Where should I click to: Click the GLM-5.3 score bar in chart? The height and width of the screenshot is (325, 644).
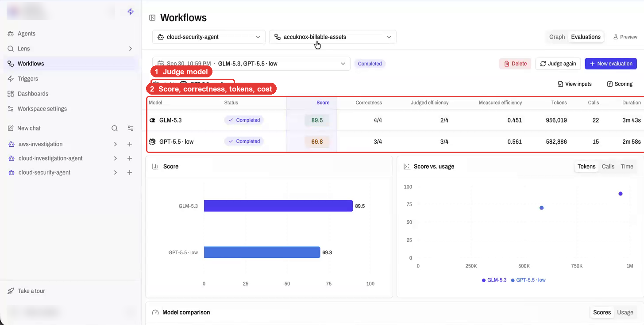tap(278, 206)
